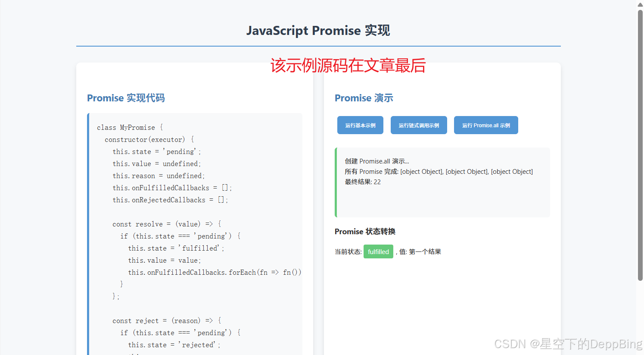Click the this.value = undefined; line
This screenshot has height=355, width=644.
pyautogui.click(x=157, y=164)
